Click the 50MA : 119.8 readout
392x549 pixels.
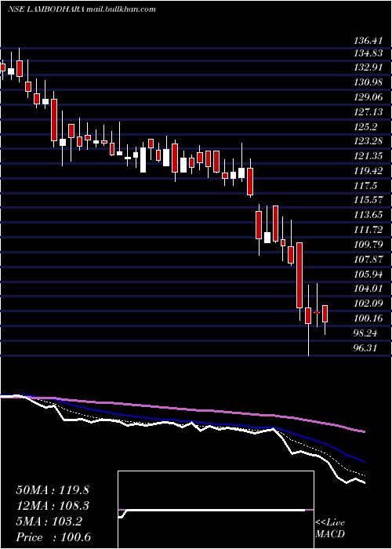click(53, 490)
